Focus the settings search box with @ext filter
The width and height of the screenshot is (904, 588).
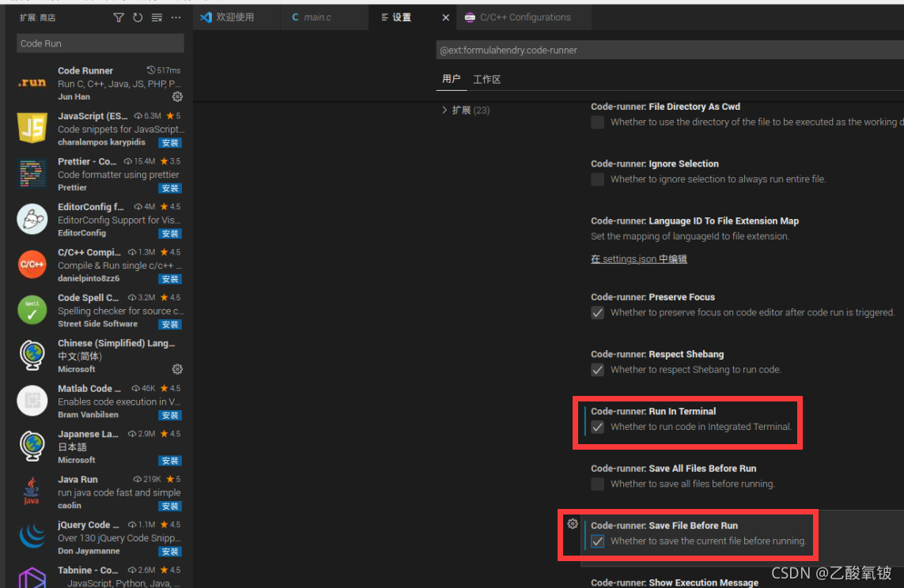(x=670, y=50)
